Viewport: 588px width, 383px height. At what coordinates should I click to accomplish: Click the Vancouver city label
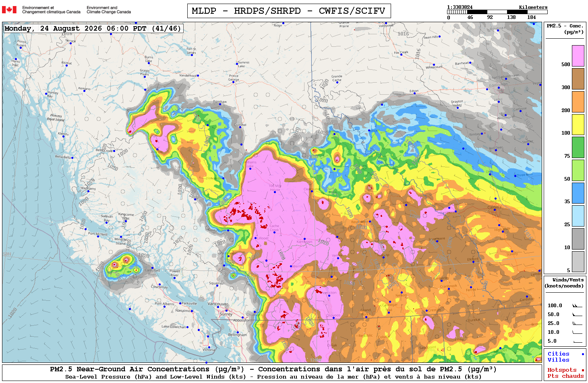click(x=217, y=304)
